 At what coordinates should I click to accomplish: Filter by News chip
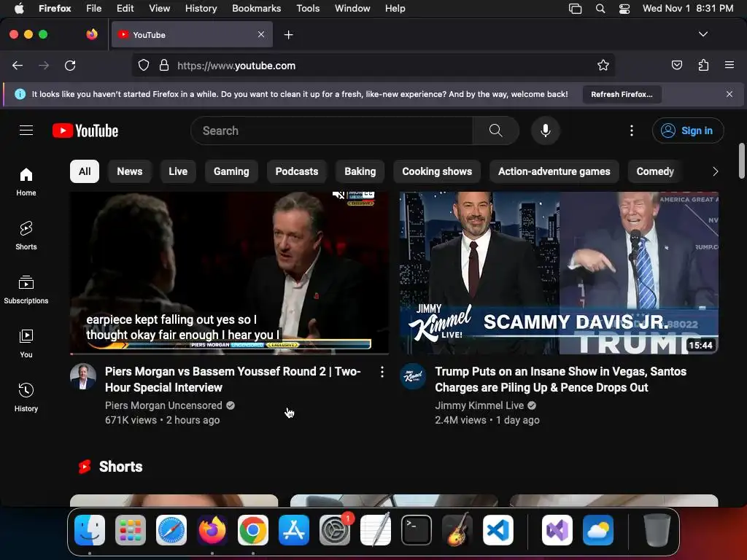click(x=130, y=171)
